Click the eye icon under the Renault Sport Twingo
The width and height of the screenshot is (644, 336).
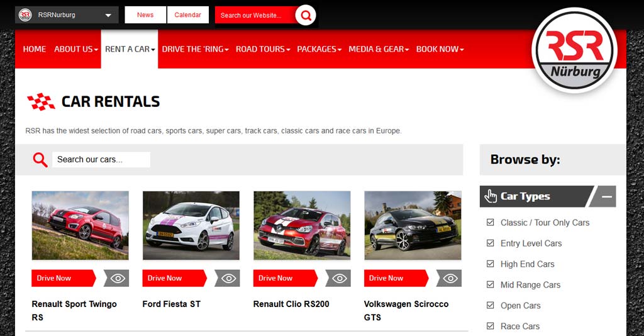tap(116, 278)
